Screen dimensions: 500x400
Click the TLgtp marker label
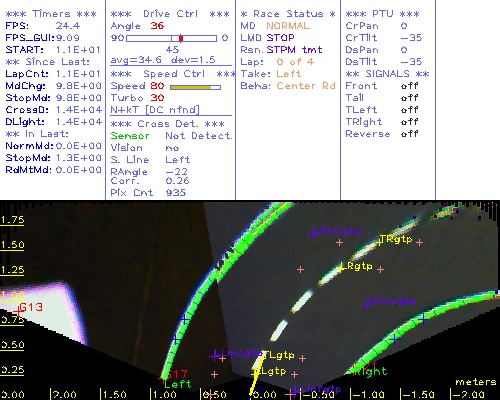[279, 356]
